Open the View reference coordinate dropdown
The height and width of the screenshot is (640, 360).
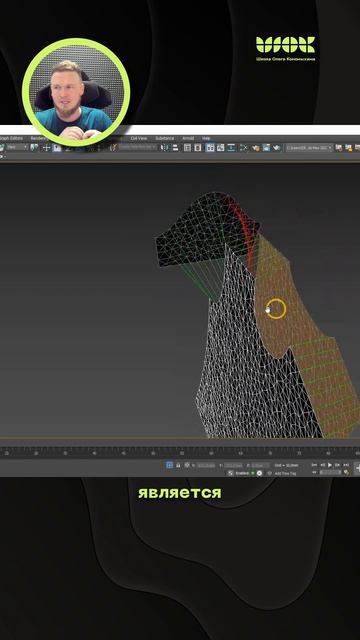coord(16,147)
